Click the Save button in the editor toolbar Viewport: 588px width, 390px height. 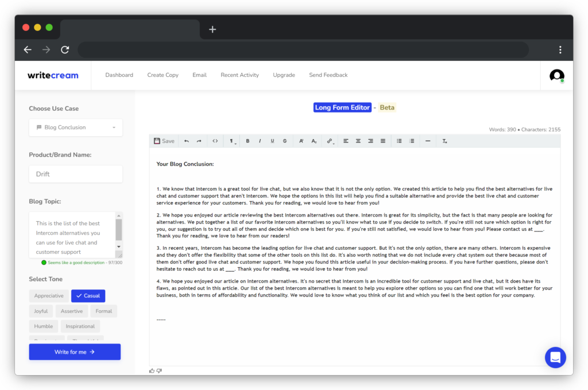coord(164,141)
